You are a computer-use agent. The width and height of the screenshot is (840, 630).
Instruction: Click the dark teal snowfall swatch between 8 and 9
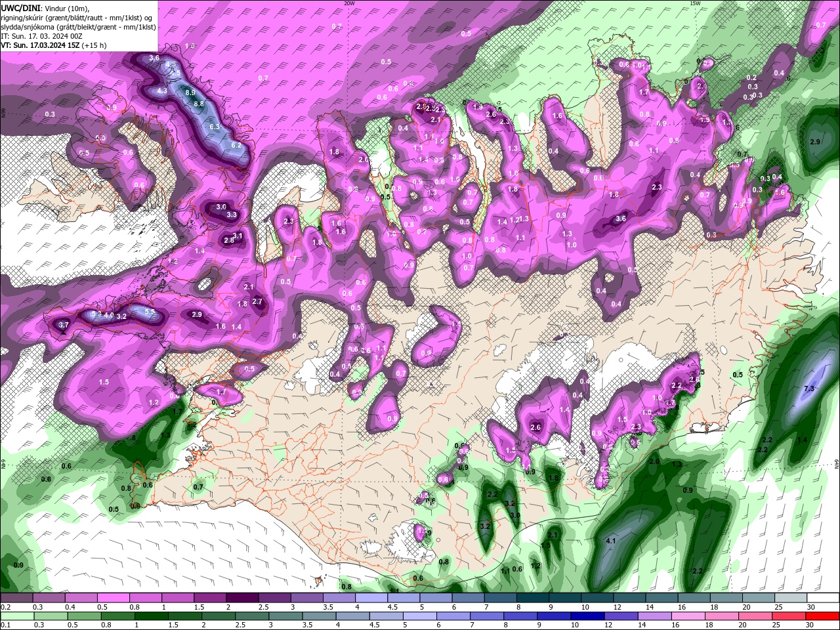(x=532, y=598)
